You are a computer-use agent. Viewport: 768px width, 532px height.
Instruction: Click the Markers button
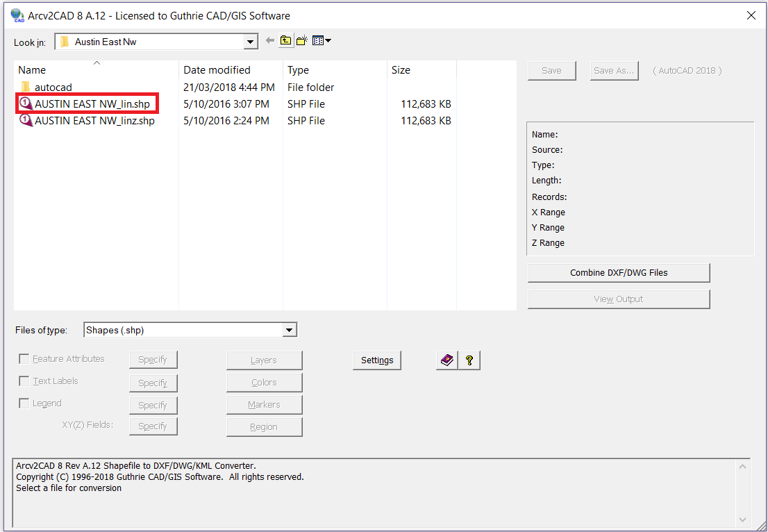[264, 405]
